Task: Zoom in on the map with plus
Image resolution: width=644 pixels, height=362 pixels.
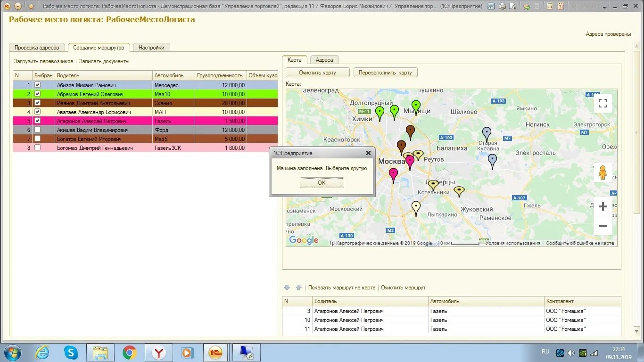Action: [x=603, y=206]
